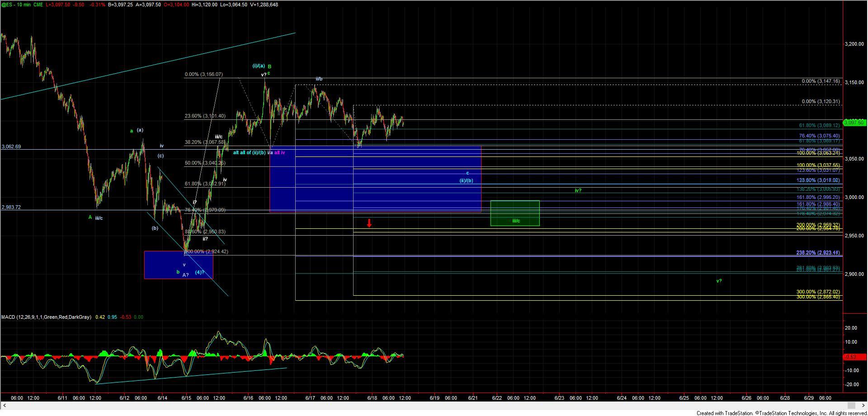Select the 3,062.69 horizontal line label
Viewport: 868px width, 416px height.
11,147
